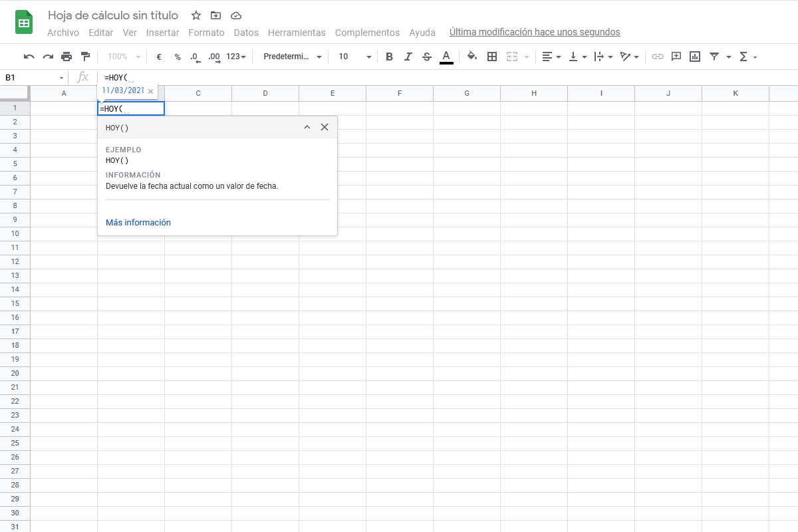Add a comment with the comment icon
Screen dimensions: 798x532
[x=676, y=57]
